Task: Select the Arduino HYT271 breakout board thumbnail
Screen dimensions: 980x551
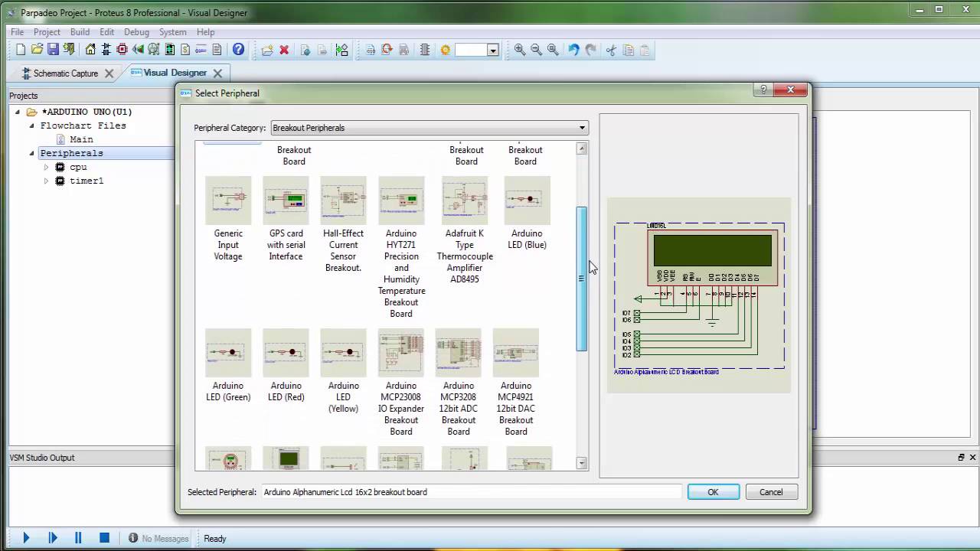Action: [401, 201]
